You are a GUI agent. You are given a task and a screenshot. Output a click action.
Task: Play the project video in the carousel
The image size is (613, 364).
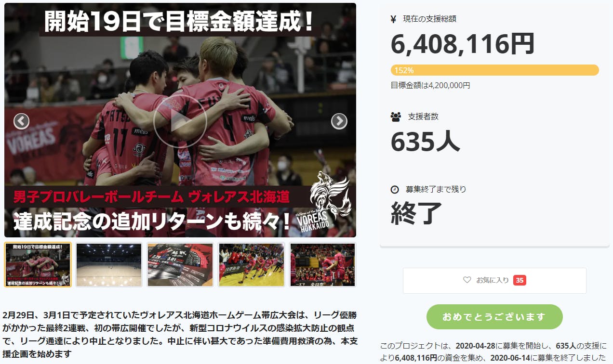tap(180, 120)
